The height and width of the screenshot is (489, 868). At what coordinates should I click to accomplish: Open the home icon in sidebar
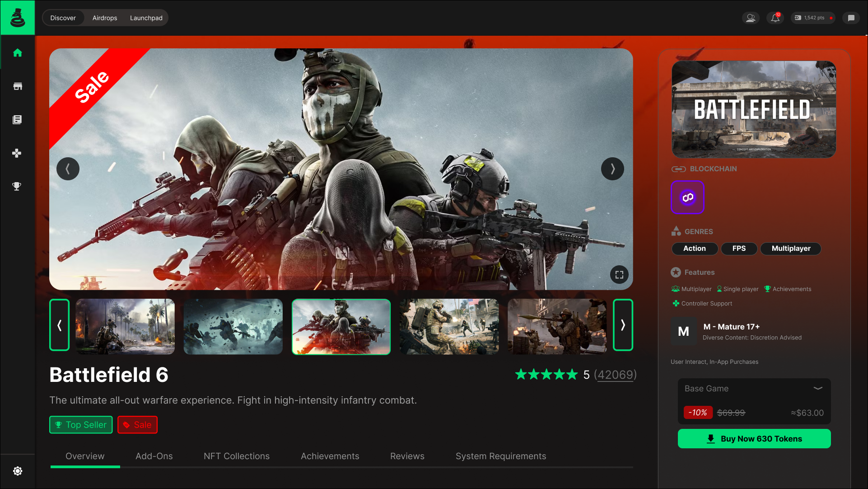(18, 53)
